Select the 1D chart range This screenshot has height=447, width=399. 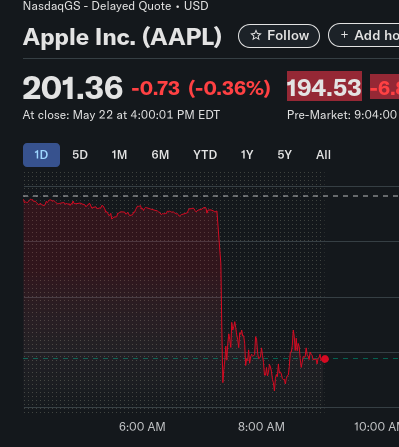click(41, 155)
